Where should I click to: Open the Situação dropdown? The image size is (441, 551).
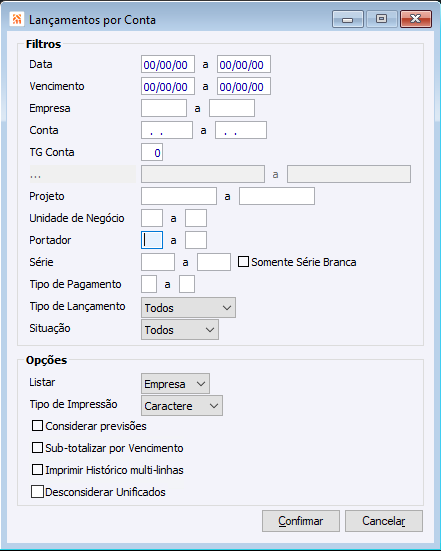click(x=180, y=330)
